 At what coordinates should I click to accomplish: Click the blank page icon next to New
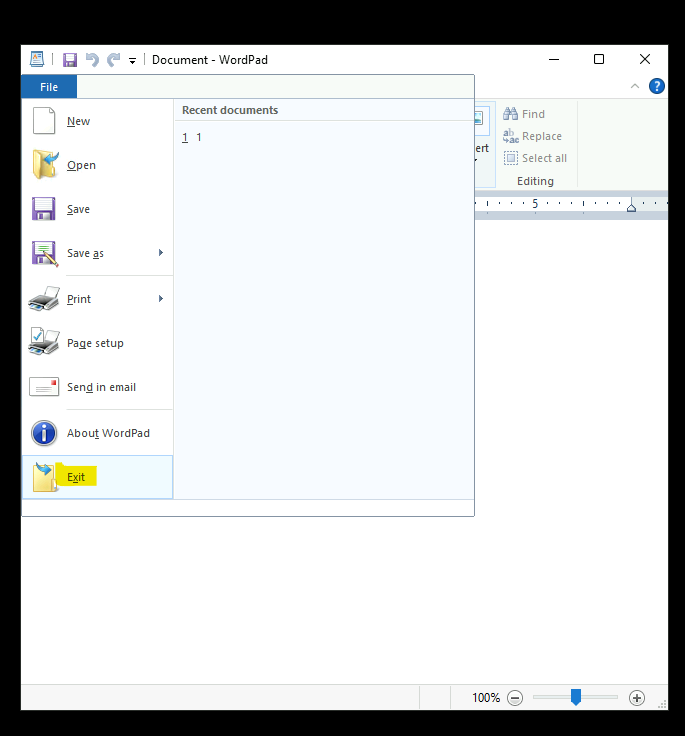click(44, 121)
